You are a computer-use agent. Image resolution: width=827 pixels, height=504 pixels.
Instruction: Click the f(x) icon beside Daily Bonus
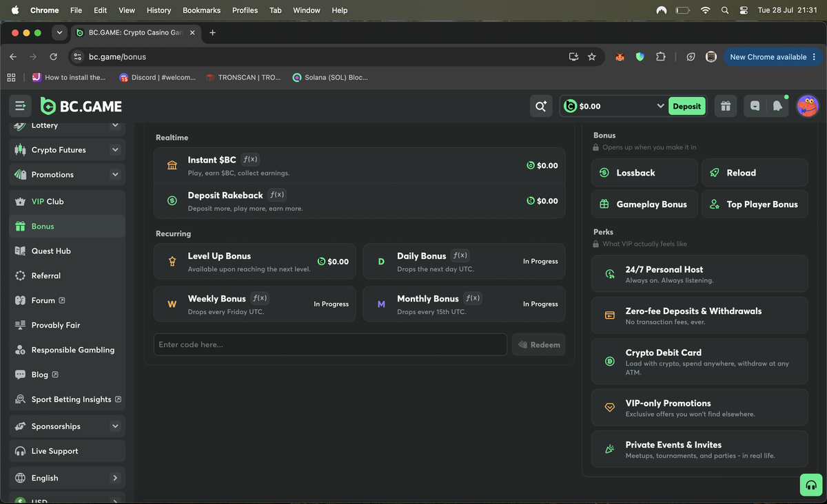coord(460,255)
